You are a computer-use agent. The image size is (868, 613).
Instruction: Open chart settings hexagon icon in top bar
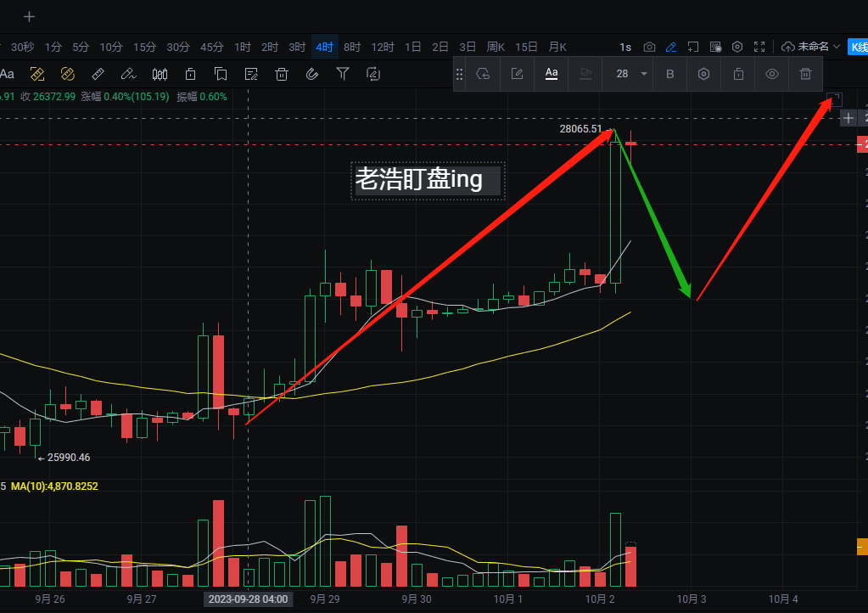(x=737, y=47)
